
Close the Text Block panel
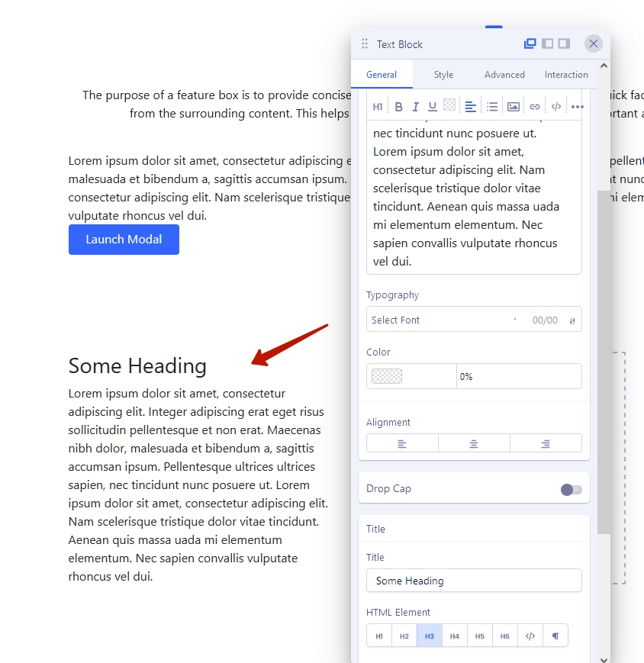594,43
